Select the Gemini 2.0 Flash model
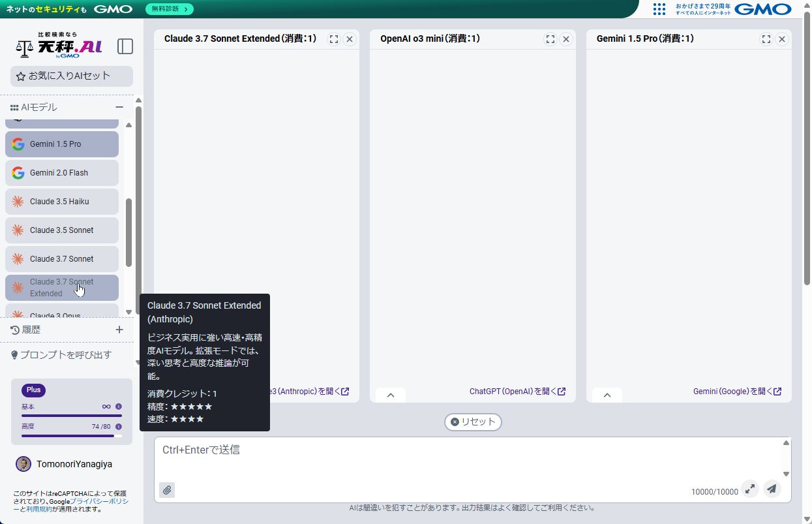The height and width of the screenshot is (524, 812). pyautogui.click(x=62, y=173)
